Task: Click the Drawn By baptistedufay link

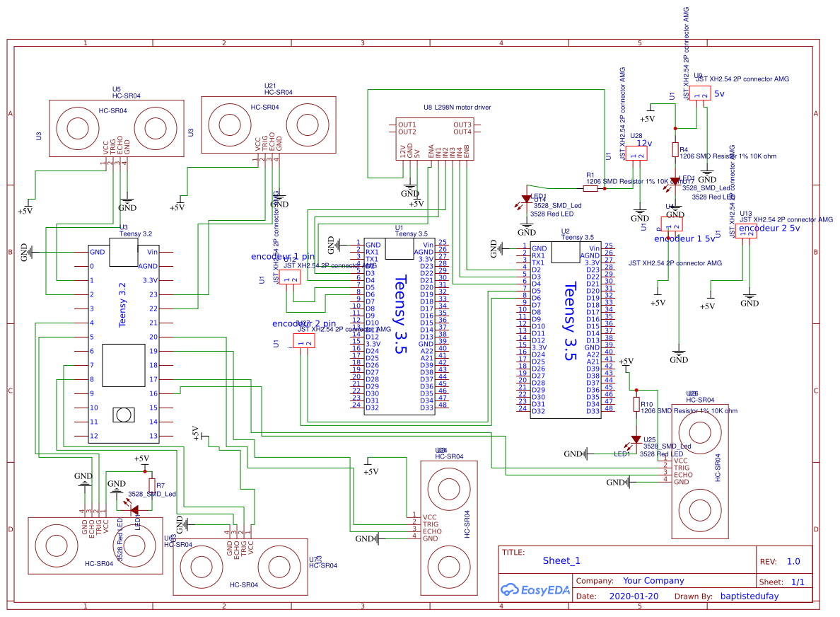Action: [749, 596]
